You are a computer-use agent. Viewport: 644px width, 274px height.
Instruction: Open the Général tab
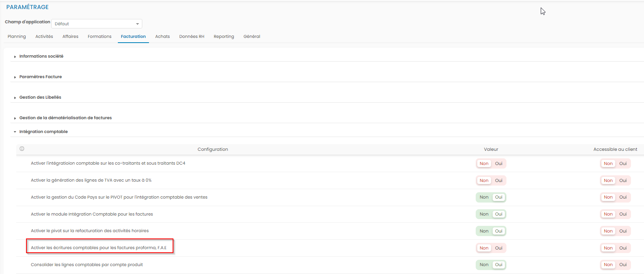251,37
